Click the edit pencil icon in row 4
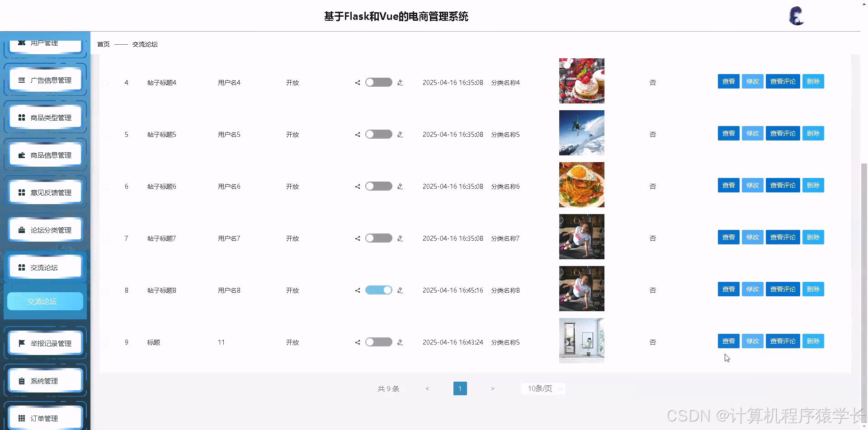This screenshot has height=430, width=868. point(400,83)
